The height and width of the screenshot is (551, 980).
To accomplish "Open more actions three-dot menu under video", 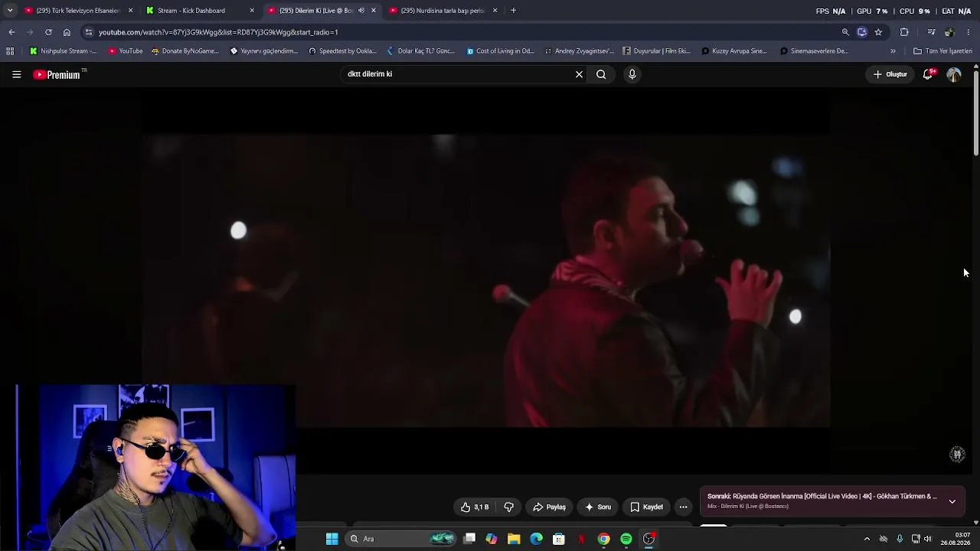I will point(683,507).
